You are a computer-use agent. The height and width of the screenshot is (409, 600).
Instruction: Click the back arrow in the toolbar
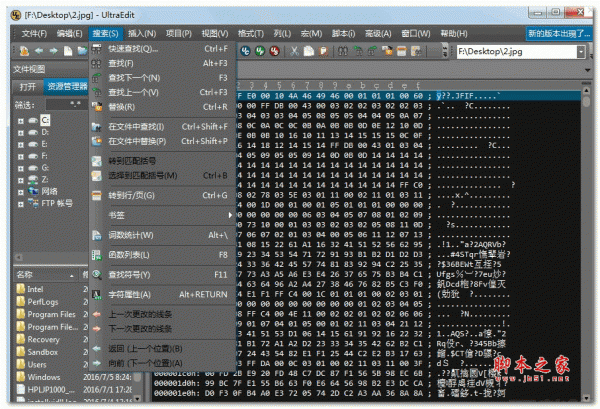(x=39, y=51)
